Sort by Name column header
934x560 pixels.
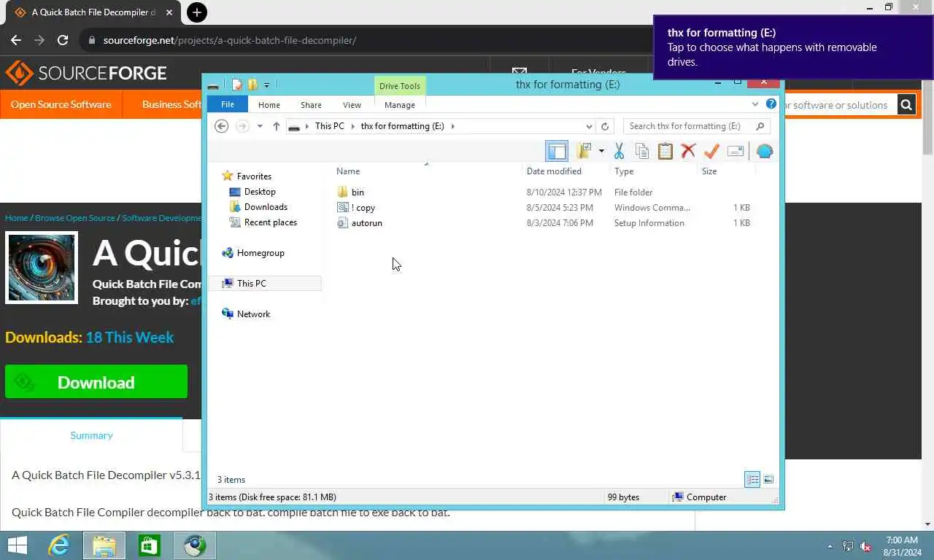[x=348, y=171]
